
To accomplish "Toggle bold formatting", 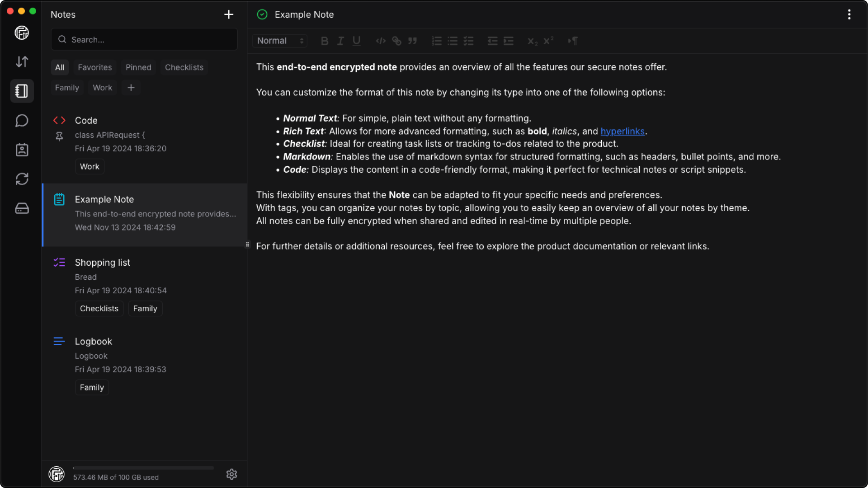I will 325,41.
